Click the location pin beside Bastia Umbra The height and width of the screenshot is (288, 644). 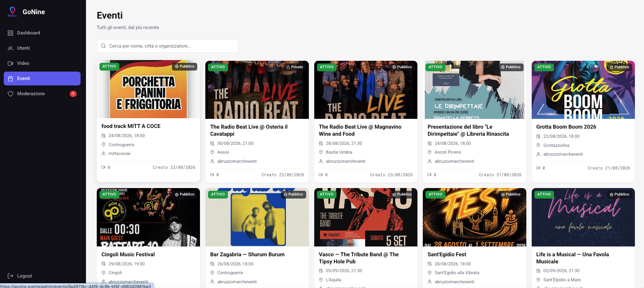321,152
